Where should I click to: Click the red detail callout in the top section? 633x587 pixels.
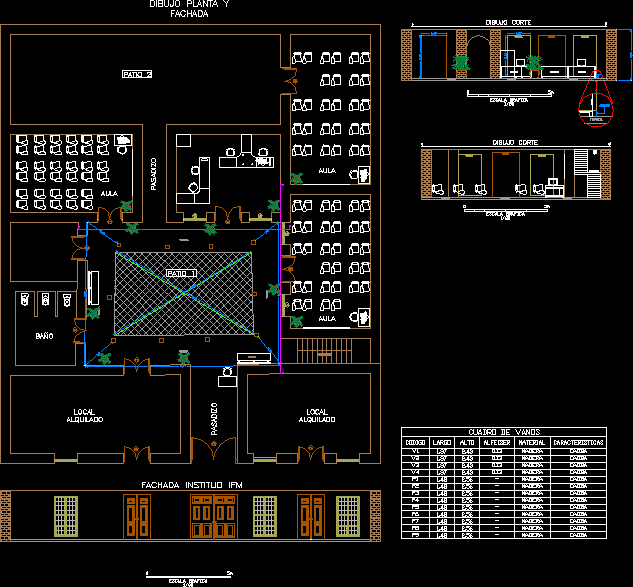pyautogui.click(x=598, y=106)
